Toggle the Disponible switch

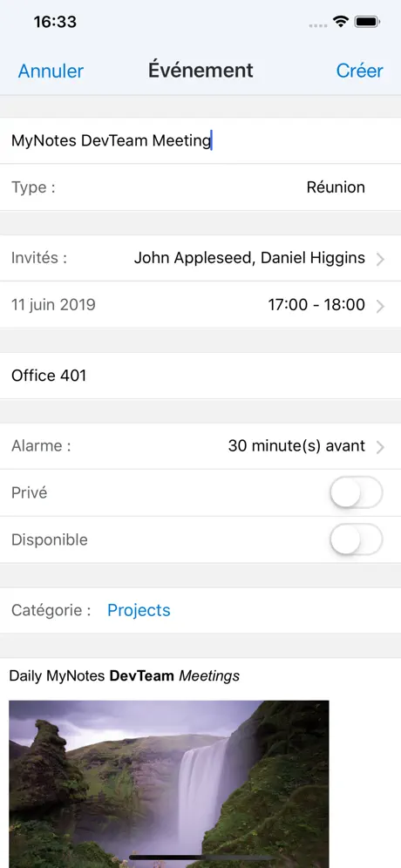[357, 539]
